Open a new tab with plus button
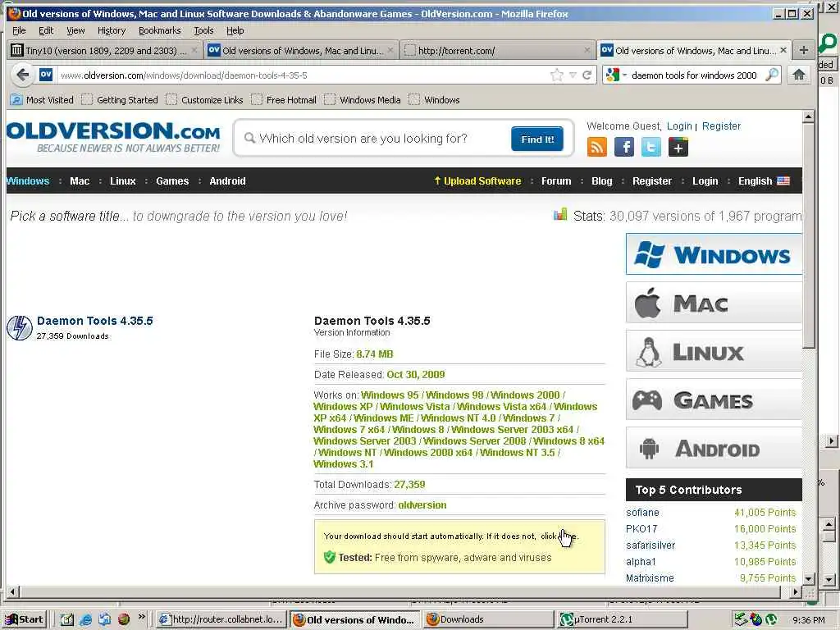Image resolution: width=840 pixels, height=630 pixels. pos(803,50)
